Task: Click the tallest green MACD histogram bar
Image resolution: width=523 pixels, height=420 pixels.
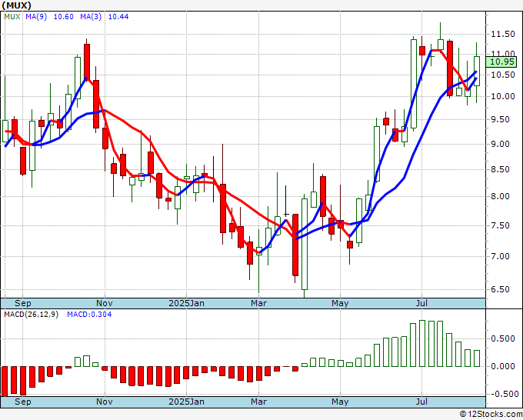Action: pyautogui.click(x=422, y=344)
